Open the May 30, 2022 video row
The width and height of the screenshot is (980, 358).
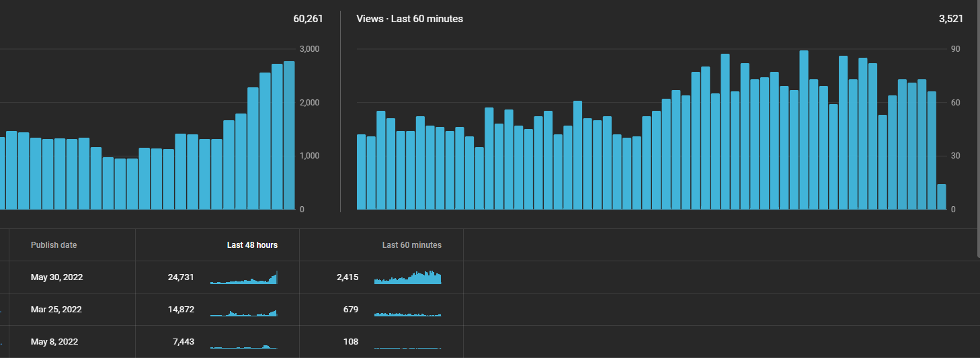490,277
